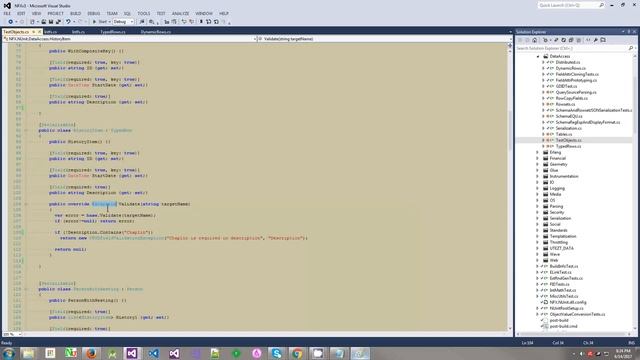Open Visual Studio Code from the taskbar
Viewport: 640px width, 360px height.
pos(153,353)
